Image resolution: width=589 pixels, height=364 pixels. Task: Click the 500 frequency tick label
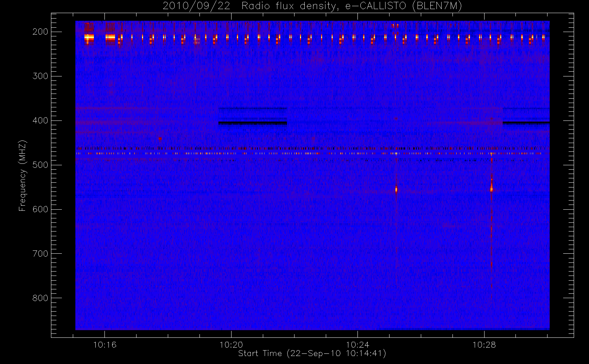coord(40,165)
